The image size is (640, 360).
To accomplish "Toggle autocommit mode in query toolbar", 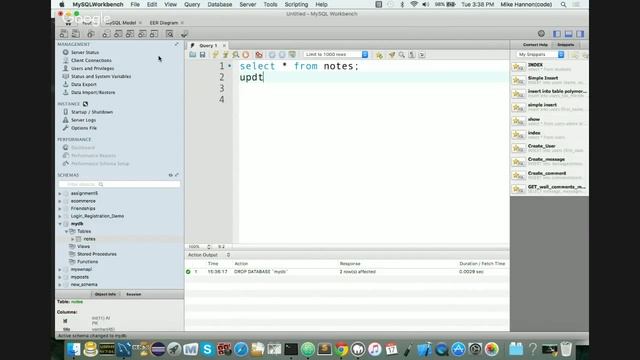I will click(292, 55).
